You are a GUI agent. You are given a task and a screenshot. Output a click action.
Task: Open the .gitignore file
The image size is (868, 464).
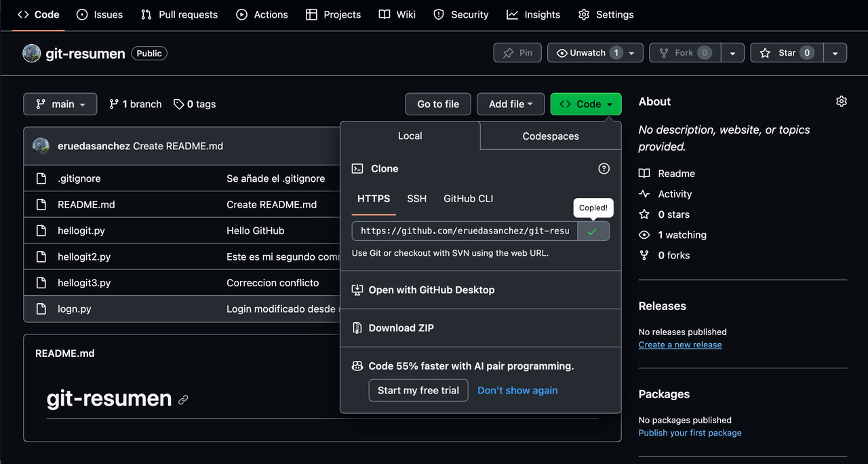(79, 178)
